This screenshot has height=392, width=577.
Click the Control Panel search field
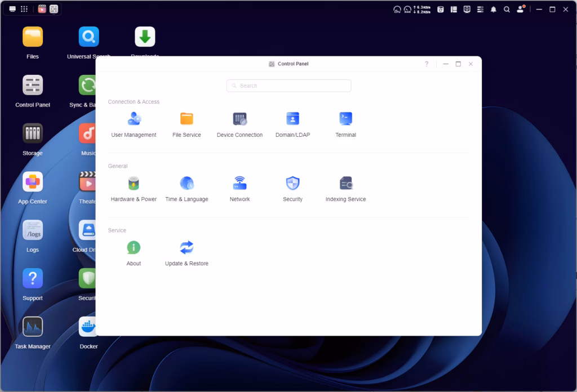coord(288,86)
